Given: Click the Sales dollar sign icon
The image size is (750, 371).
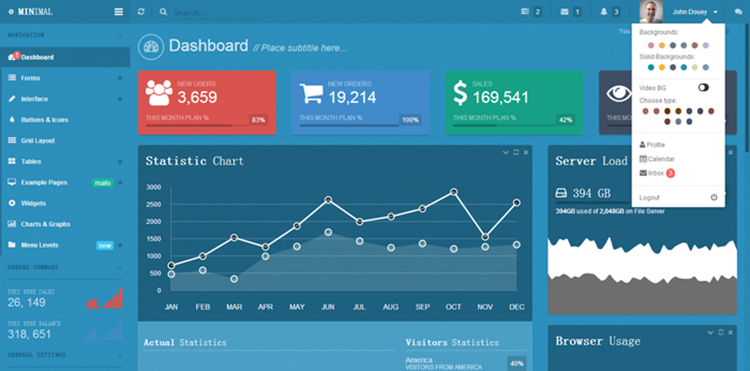Looking at the screenshot, I should (x=460, y=93).
